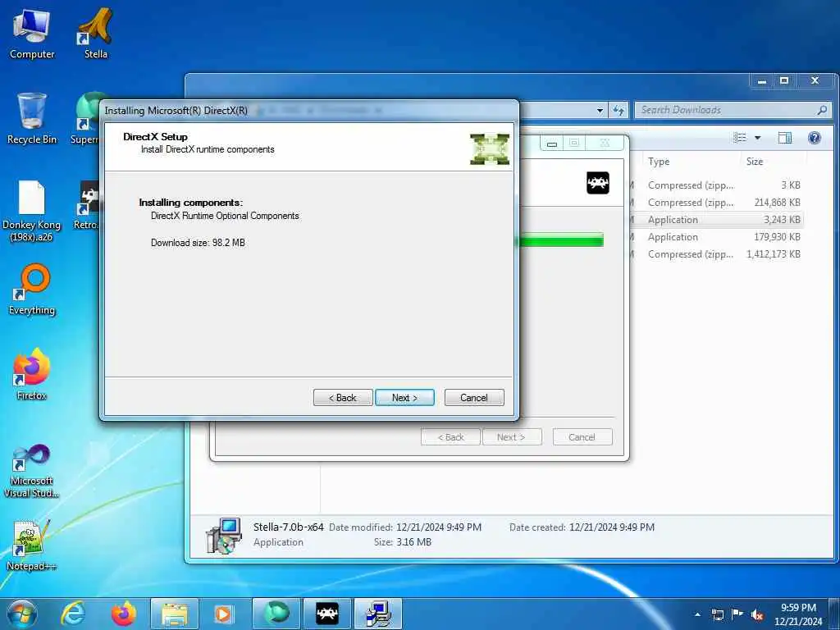
Task: Refresh the Downloads folder in Explorer
Action: coord(619,111)
